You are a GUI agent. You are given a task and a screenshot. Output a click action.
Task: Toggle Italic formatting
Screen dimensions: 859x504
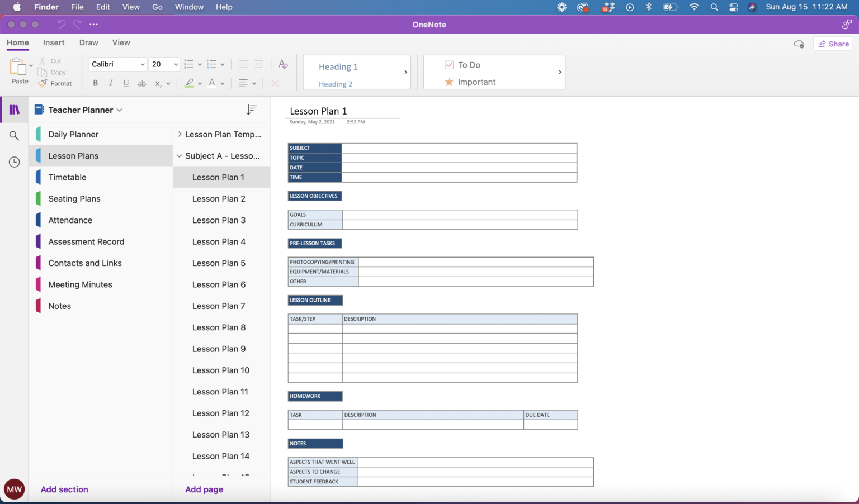(x=111, y=83)
